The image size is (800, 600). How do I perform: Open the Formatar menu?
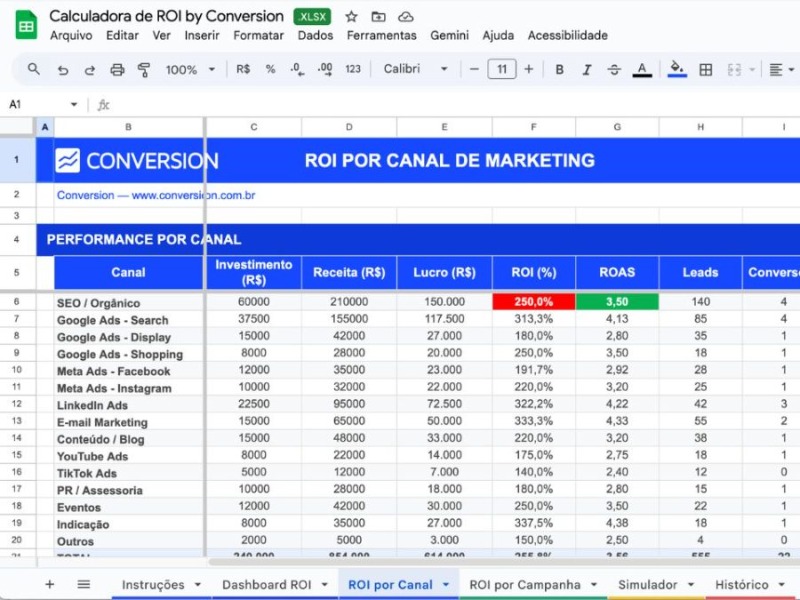coord(259,35)
